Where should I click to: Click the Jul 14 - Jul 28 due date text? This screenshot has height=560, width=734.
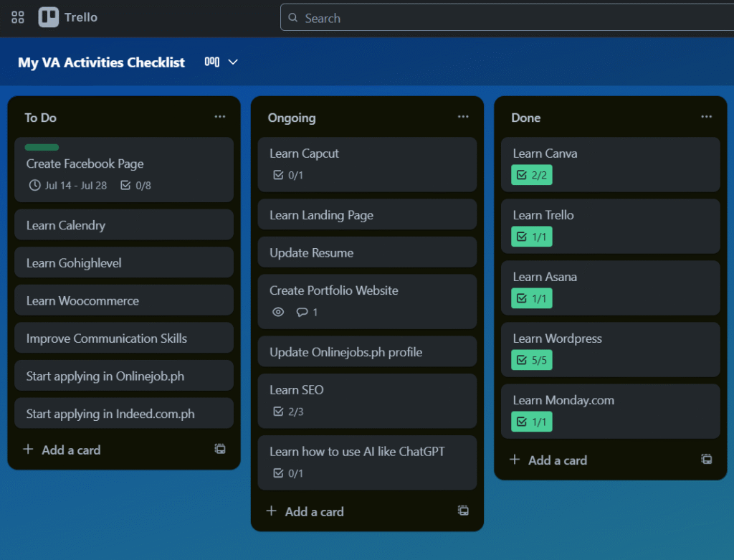pyautogui.click(x=76, y=186)
